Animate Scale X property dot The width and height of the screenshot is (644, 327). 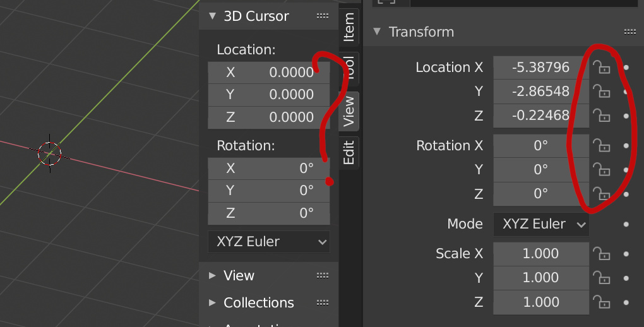coord(626,254)
